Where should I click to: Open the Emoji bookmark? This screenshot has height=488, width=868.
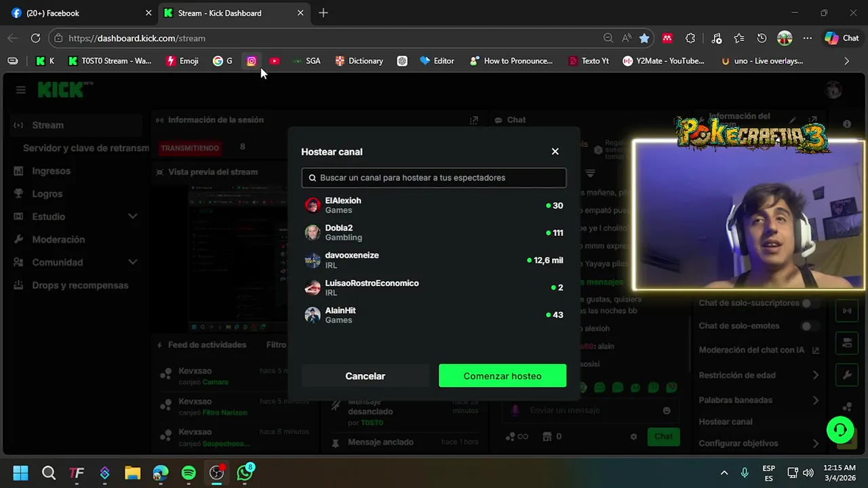tap(182, 61)
